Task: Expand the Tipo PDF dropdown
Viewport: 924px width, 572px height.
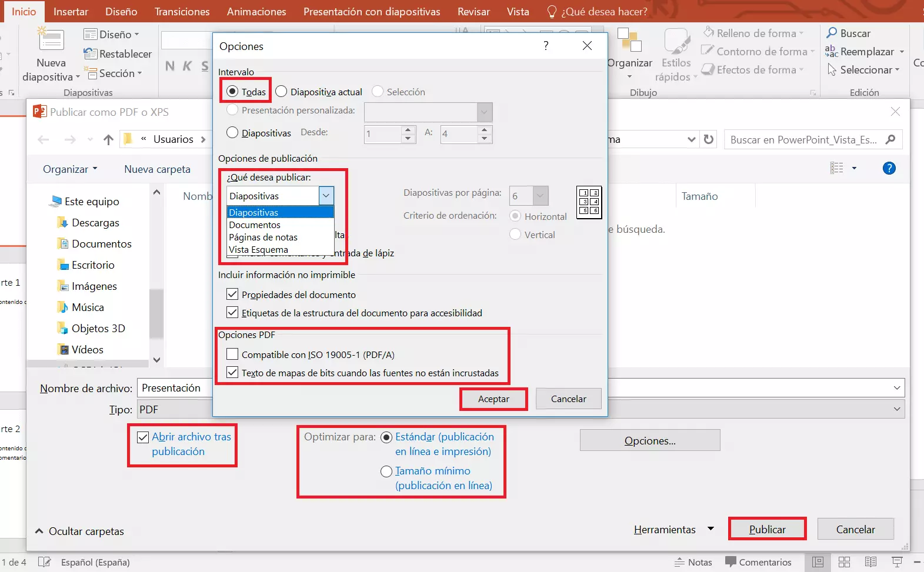Action: 897,409
